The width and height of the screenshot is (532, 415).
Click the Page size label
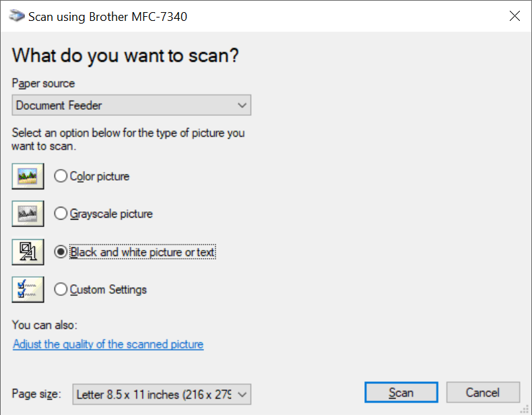click(37, 393)
